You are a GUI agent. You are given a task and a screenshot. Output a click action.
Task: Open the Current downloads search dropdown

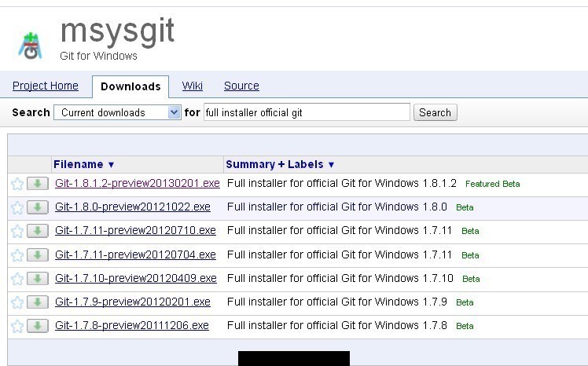point(117,112)
